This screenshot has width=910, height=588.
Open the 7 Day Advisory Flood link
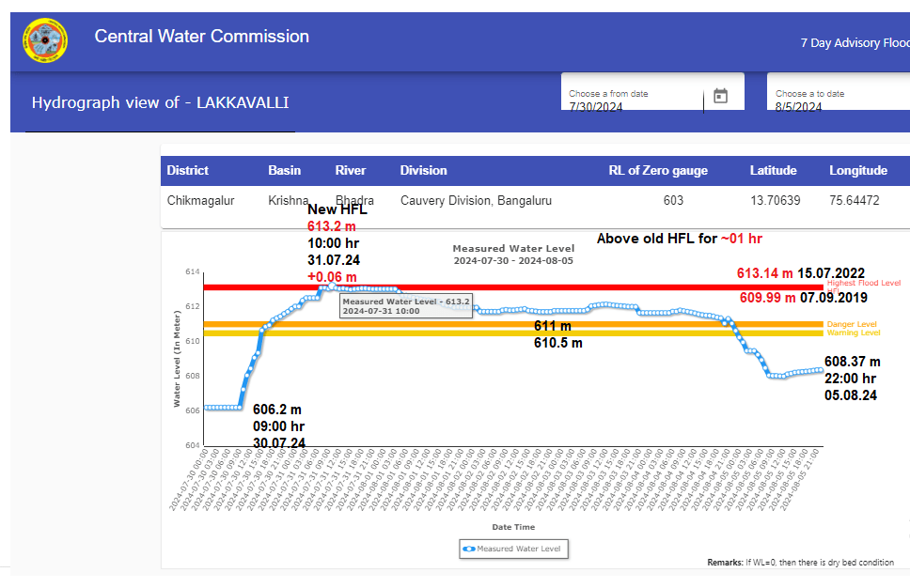(854, 43)
